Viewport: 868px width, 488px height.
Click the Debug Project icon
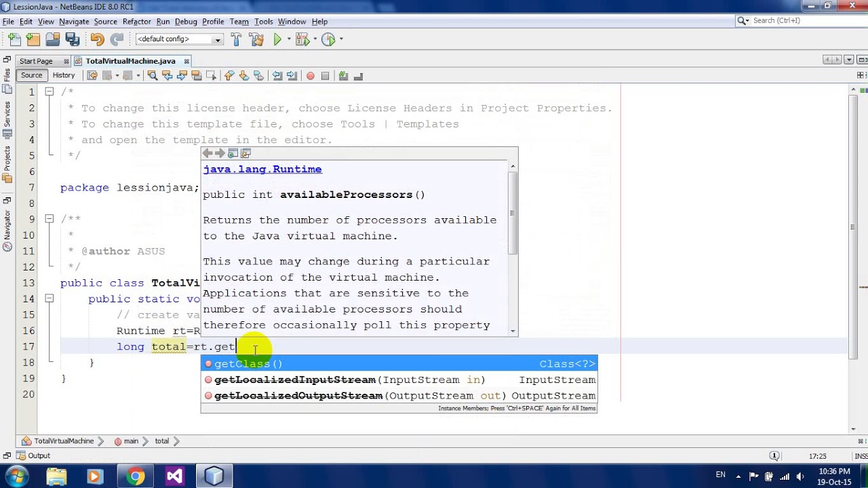302,39
